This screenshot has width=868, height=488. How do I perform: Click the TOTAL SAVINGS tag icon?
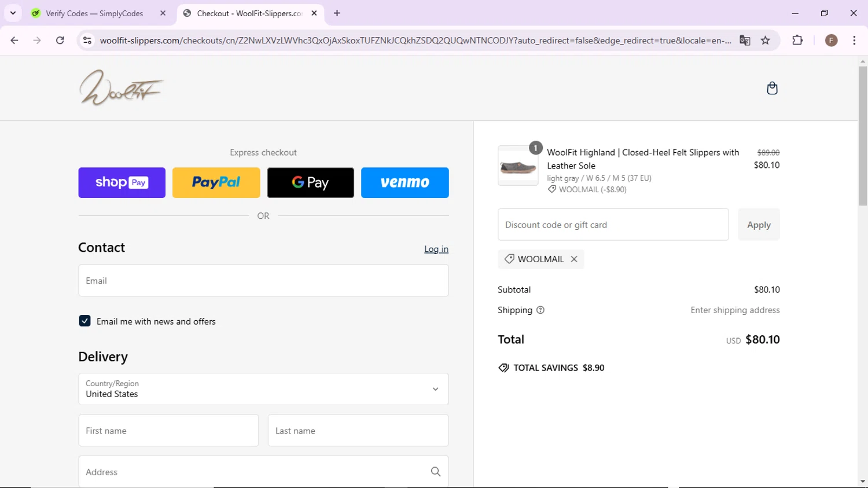503,368
